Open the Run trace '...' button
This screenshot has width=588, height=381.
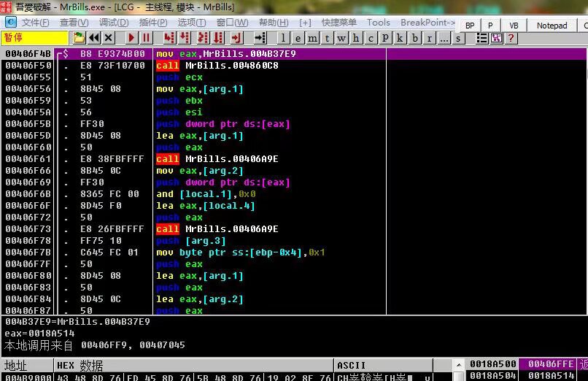(444, 38)
